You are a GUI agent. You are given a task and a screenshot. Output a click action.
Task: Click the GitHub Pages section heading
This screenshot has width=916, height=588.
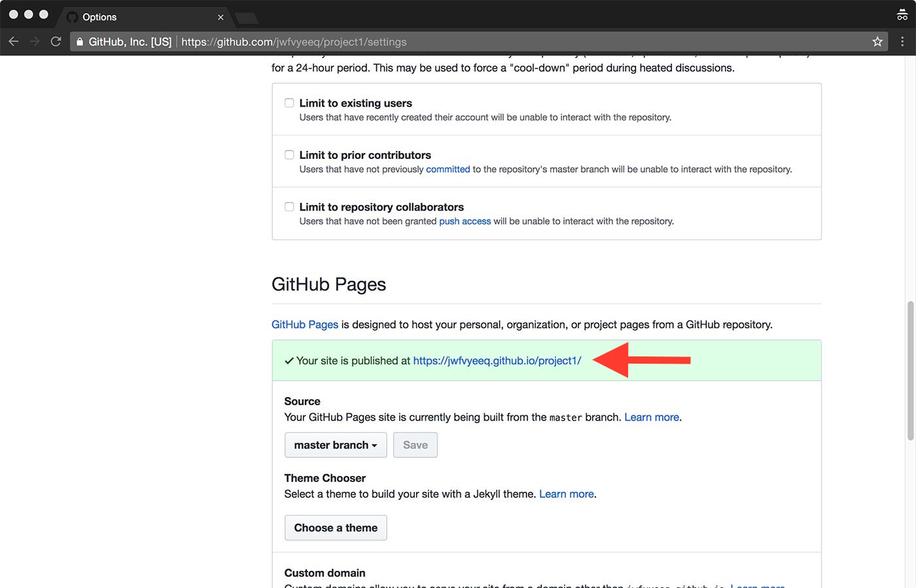pos(328,285)
